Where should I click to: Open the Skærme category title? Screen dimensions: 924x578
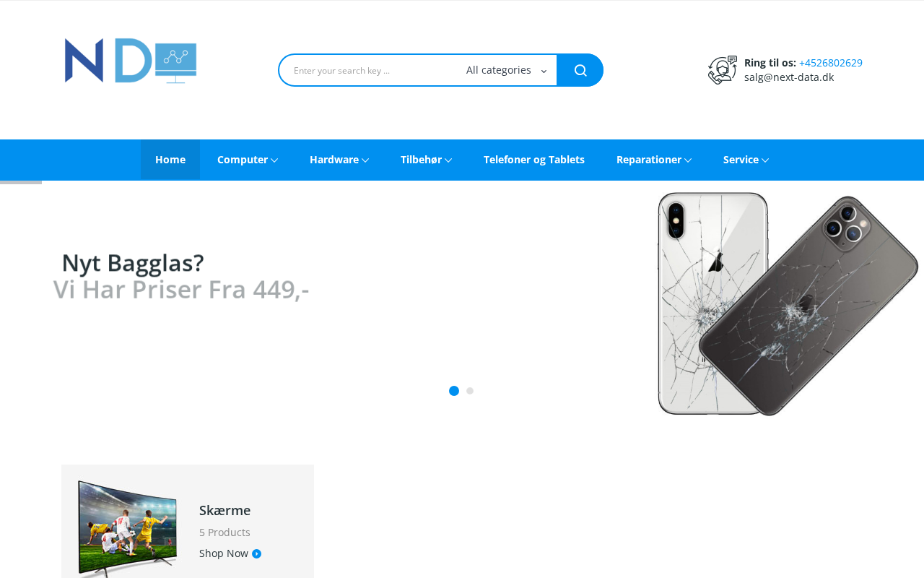pos(225,510)
